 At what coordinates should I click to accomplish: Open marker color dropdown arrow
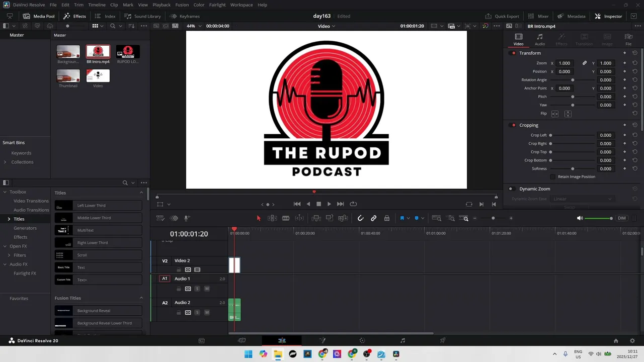pyautogui.click(x=423, y=218)
